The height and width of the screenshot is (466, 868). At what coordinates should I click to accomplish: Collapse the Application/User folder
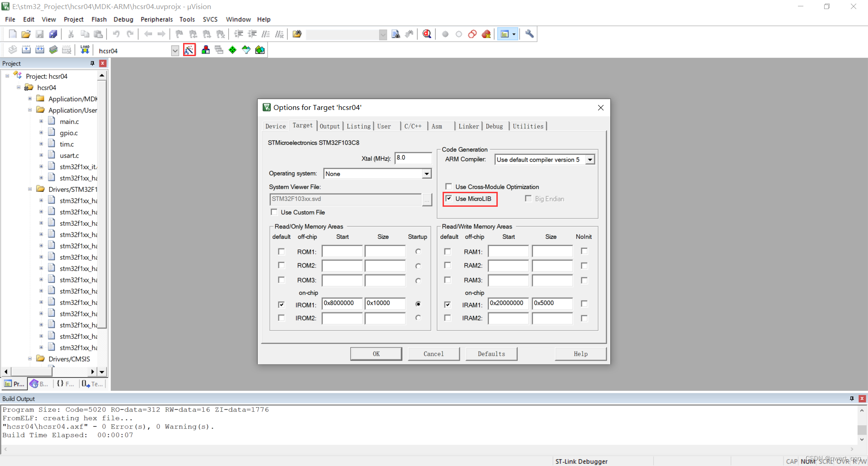[x=30, y=110]
